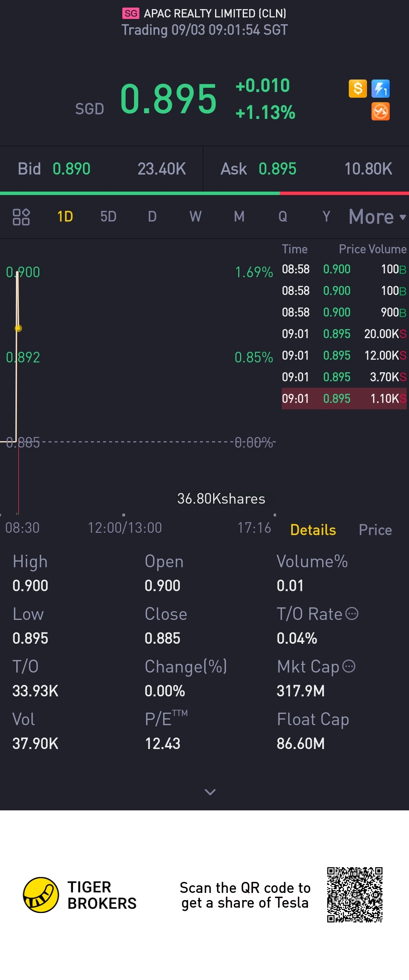This screenshot has width=409, height=980.
Task: Switch chart to 5D timeframe
Action: point(108,217)
